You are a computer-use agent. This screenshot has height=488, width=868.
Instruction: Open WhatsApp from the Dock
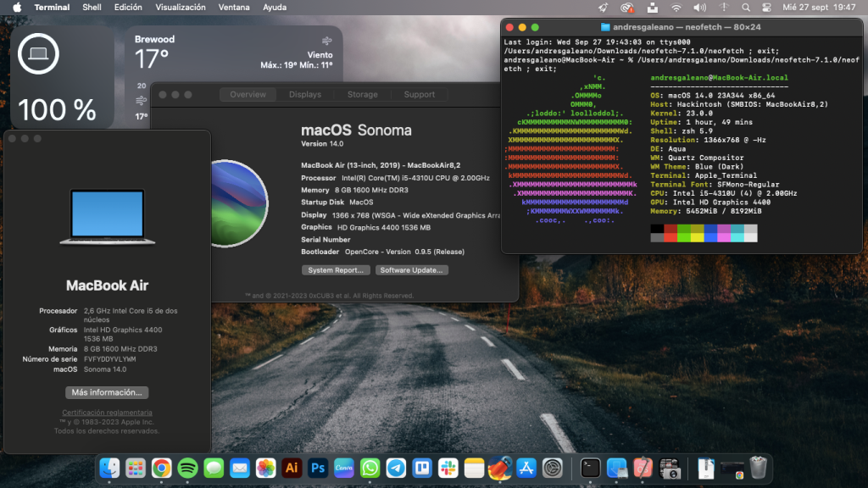point(370,468)
